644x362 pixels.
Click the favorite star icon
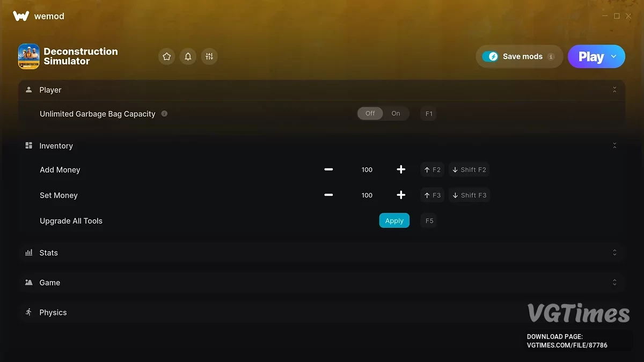(167, 56)
